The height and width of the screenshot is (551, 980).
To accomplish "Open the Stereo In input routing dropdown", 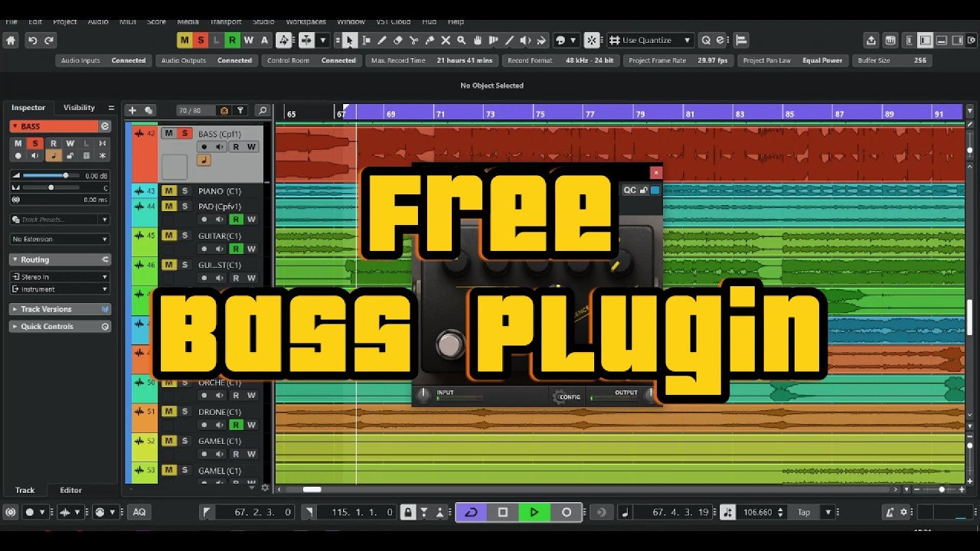I will pos(60,277).
